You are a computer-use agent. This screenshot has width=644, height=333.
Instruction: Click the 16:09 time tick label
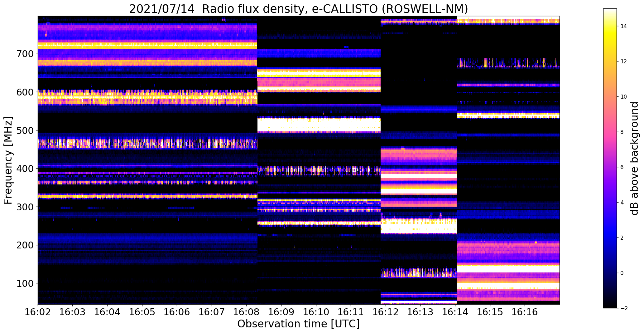[281, 311]
